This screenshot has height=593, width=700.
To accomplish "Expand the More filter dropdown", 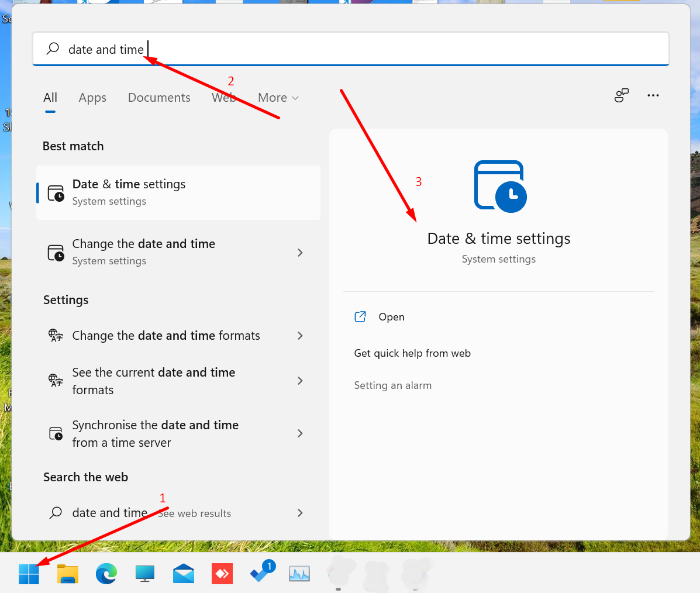I will pos(278,98).
